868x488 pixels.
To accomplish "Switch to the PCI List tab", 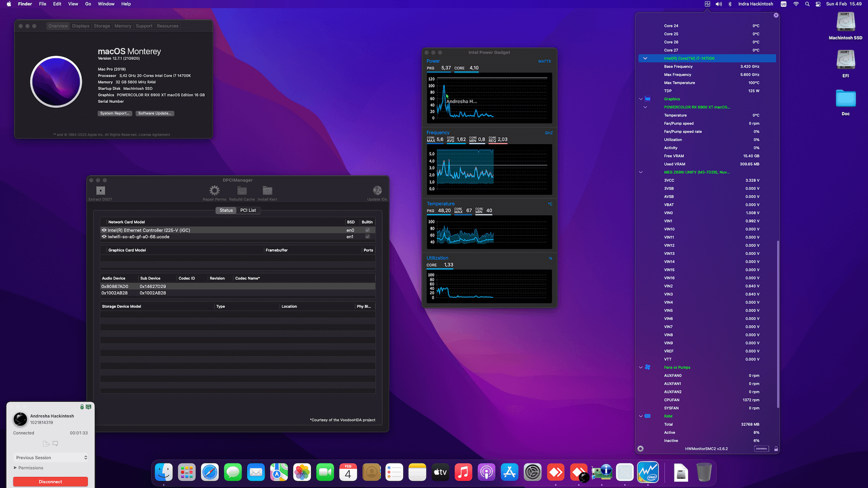I will 248,210.
